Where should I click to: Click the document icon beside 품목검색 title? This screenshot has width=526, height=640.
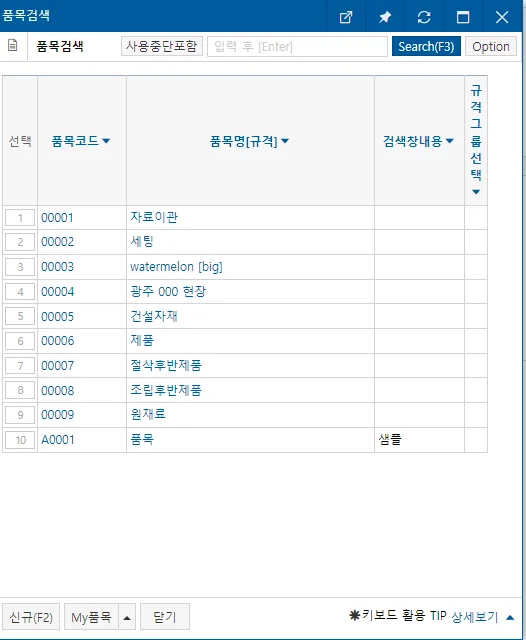[13, 45]
